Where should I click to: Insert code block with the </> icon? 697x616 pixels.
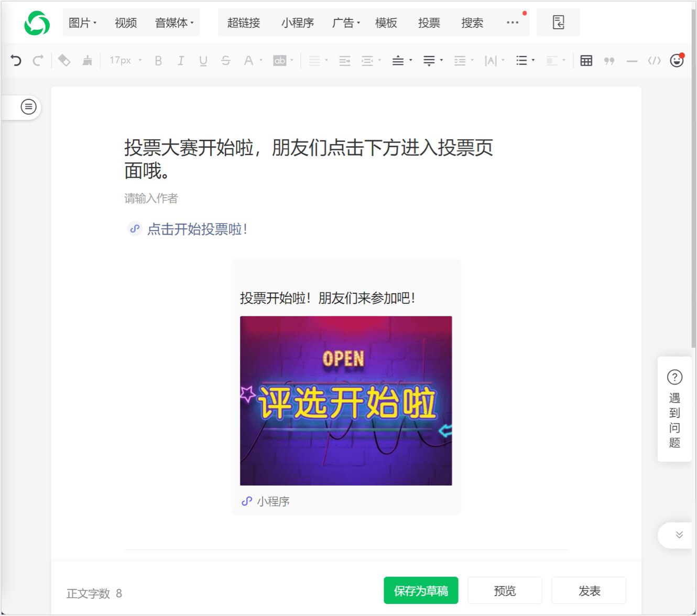tap(655, 61)
